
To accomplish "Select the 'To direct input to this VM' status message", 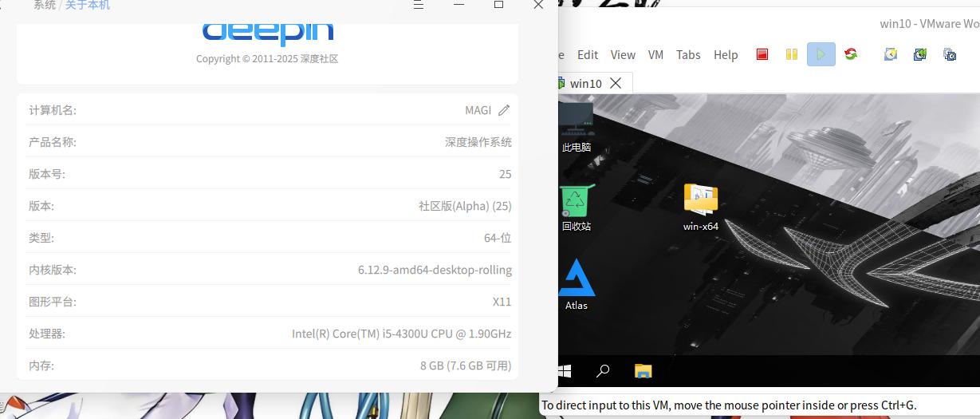I will (729, 405).
